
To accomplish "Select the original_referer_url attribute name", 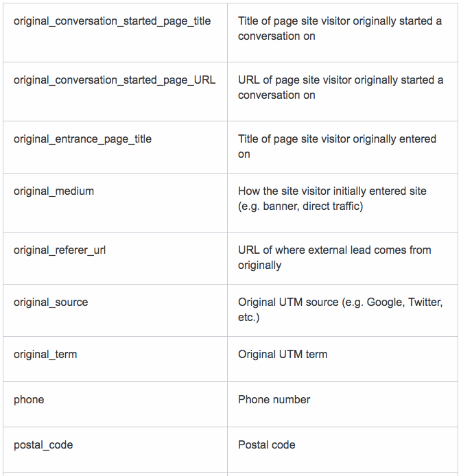I will (x=60, y=250).
